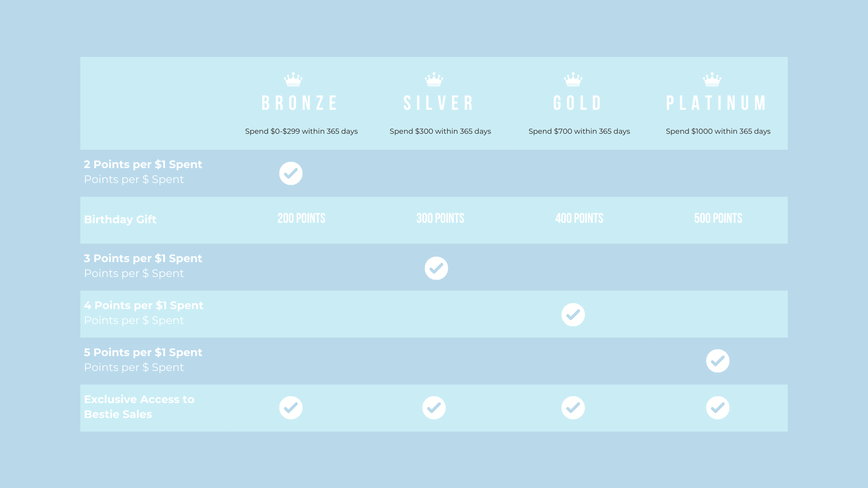The height and width of the screenshot is (488, 868).
Task: Click Gold checkmark in Exclusive Access row
Action: (573, 408)
